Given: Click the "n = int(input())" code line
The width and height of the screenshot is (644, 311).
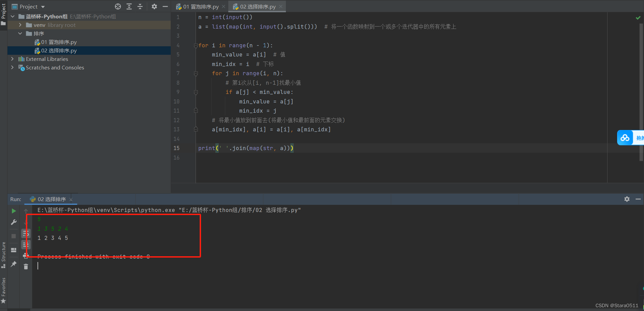Looking at the screenshot, I should pos(225,17).
